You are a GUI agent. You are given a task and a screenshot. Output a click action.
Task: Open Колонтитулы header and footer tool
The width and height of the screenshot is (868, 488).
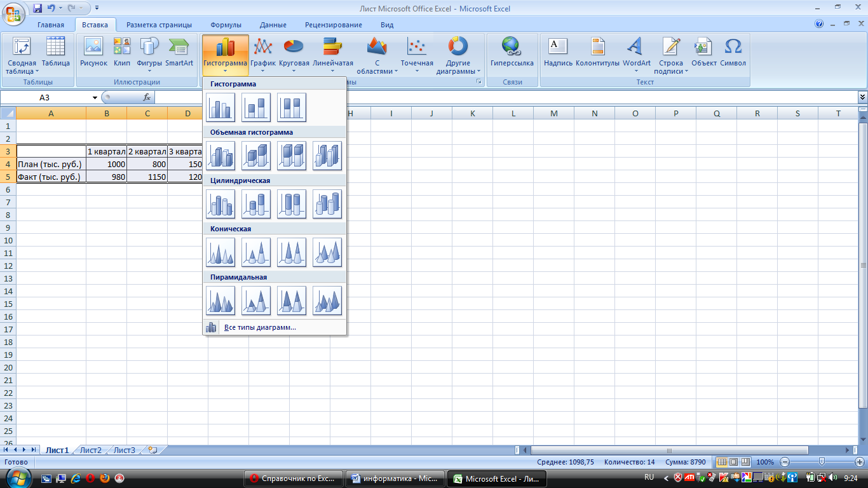click(597, 53)
